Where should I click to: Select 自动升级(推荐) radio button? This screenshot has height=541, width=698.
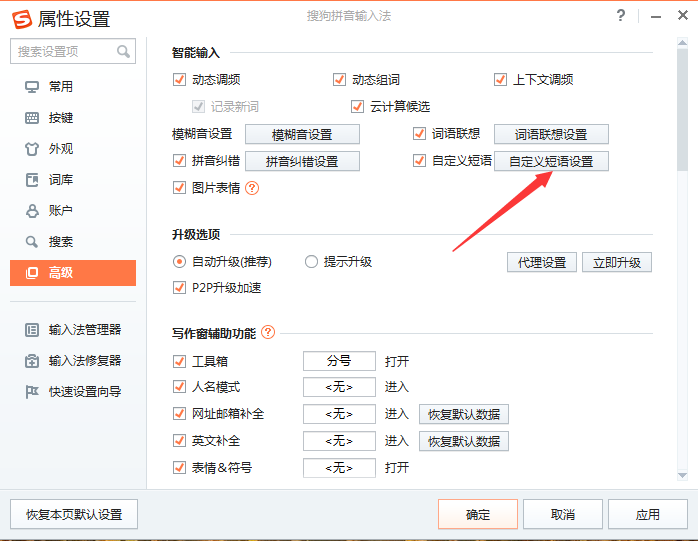(179, 261)
